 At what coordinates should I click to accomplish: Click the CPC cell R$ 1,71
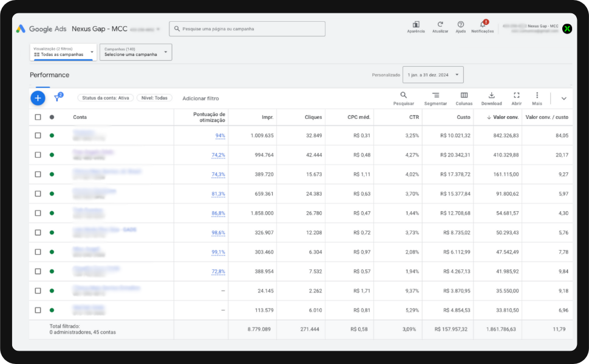coord(362,291)
